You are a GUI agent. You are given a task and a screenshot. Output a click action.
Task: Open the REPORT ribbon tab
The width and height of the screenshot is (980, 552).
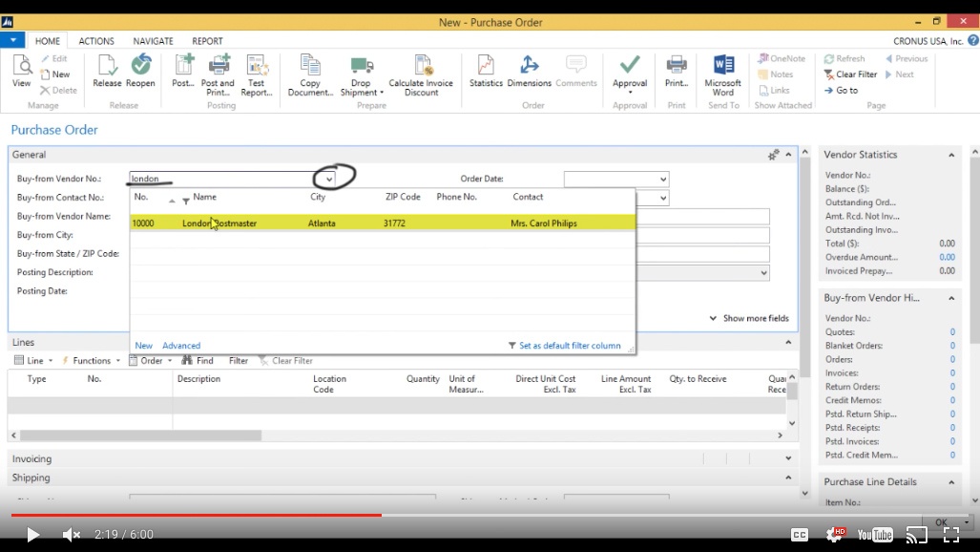click(x=207, y=41)
